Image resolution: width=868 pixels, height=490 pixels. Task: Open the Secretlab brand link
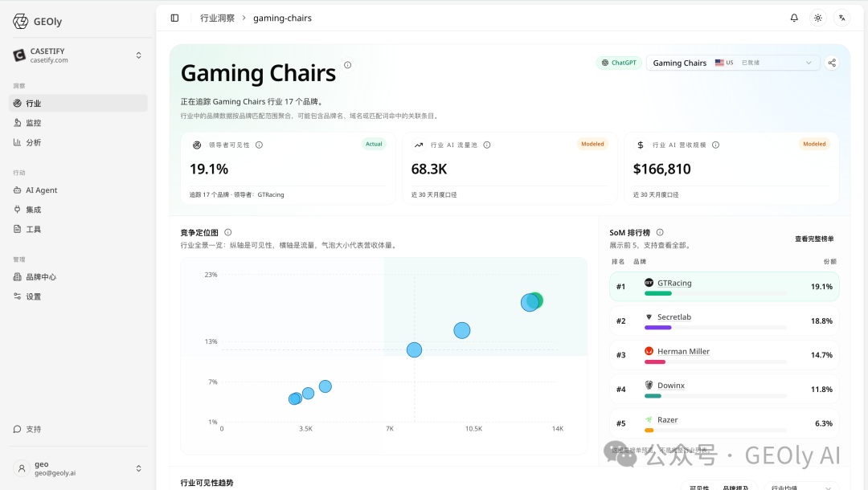[x=674, y=317]
